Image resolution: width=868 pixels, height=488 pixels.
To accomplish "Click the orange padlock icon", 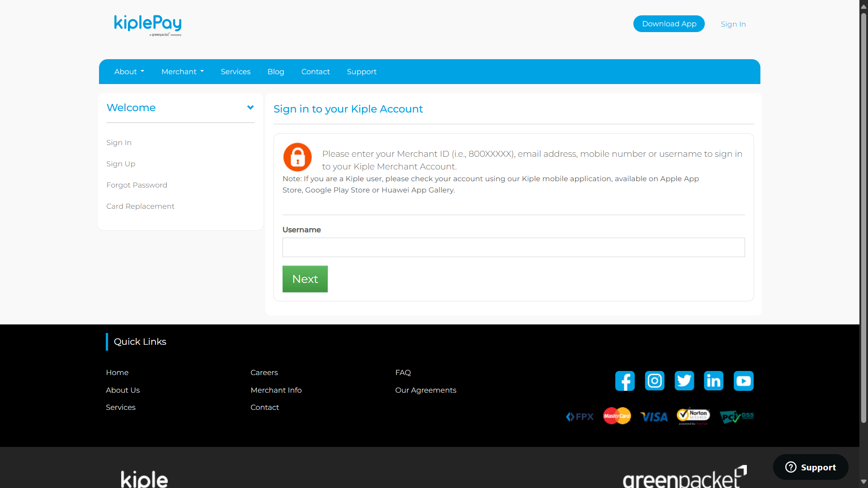I will click(297, 157).
